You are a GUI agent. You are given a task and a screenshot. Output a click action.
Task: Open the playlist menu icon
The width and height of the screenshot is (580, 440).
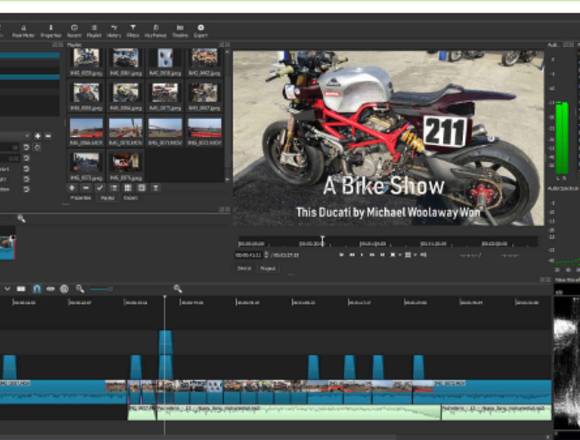click(156, 188)
